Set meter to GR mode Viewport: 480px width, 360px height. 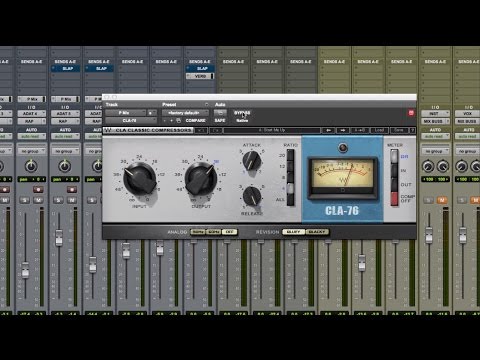coord(394,156)
